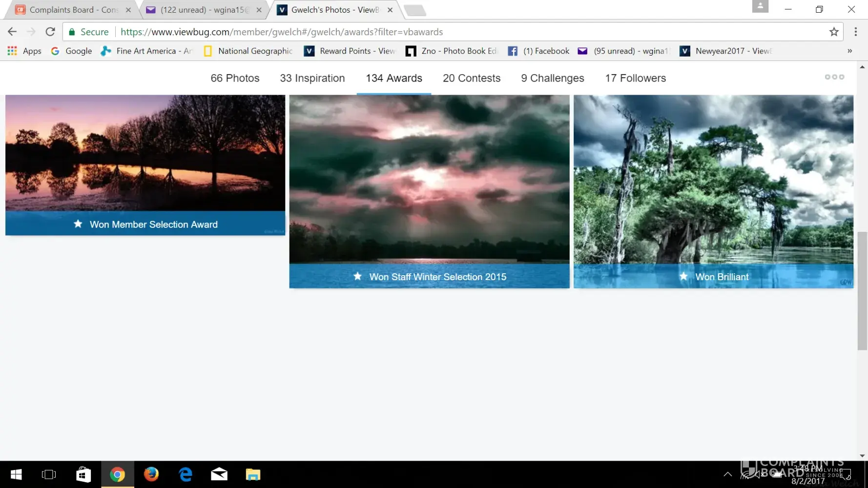Open the Won Brilliant swamp tree photo
The height and width of the screenshot is (488, 868).
pos(713,185)
